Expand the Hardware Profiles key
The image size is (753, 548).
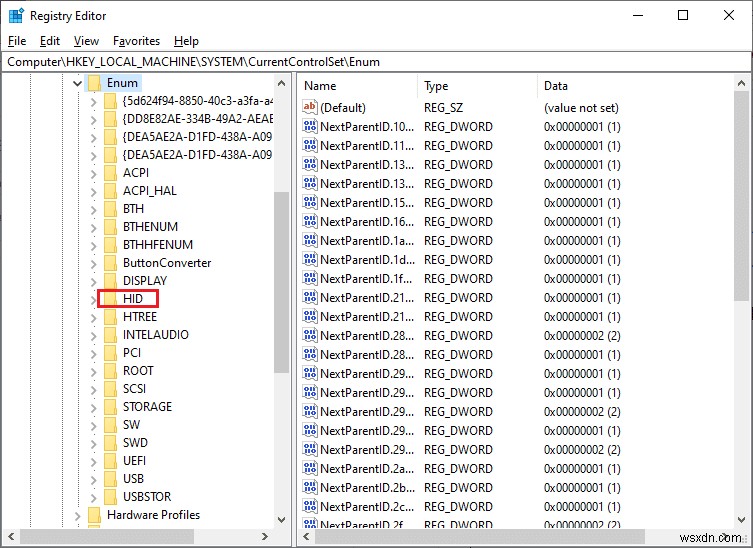pos(77,515)
